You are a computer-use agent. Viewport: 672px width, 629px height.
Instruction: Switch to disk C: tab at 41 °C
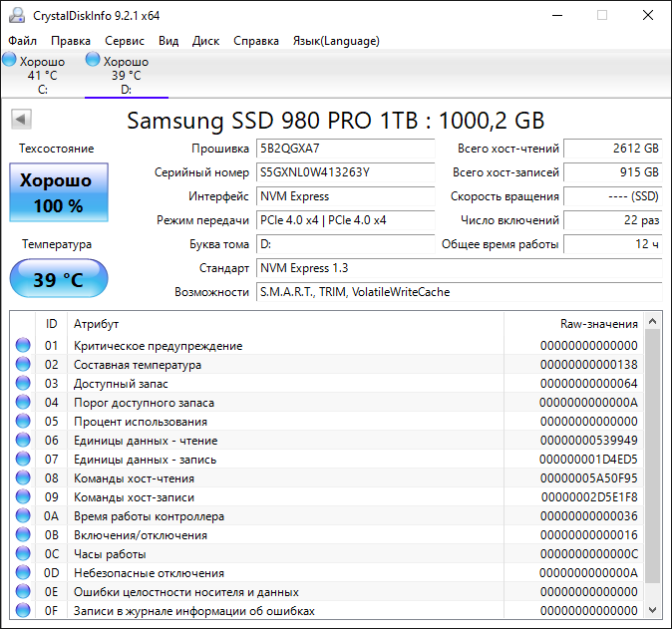[x=42, y=75]
